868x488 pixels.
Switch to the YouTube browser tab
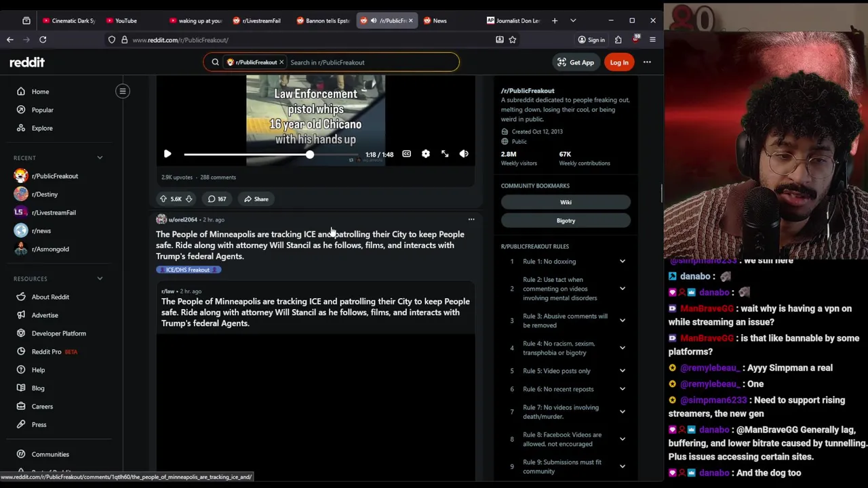tap(126, 21)
